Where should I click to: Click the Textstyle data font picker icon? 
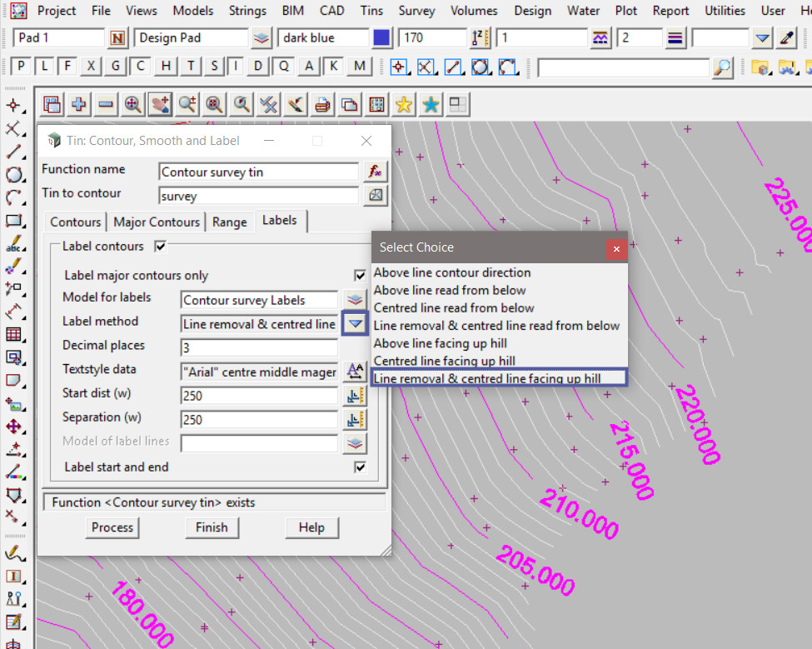355,372
